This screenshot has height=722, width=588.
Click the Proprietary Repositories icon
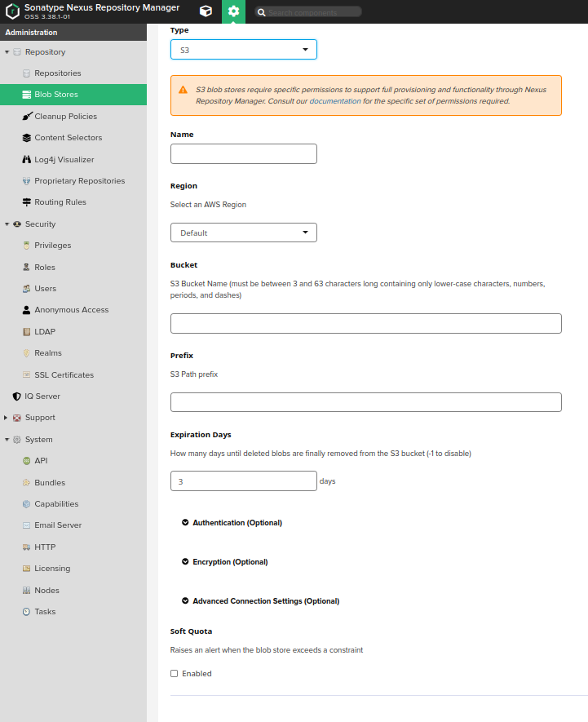tap(27, 181)
